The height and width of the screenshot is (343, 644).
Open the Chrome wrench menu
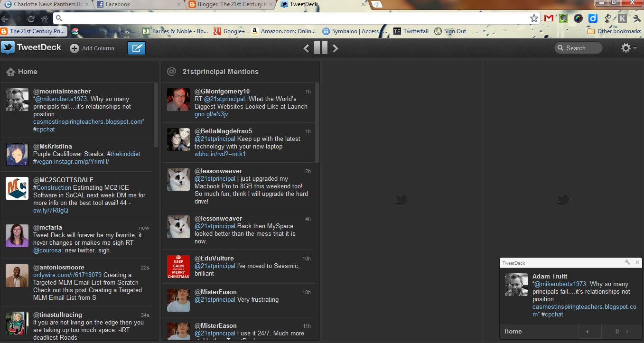point(636,19)
